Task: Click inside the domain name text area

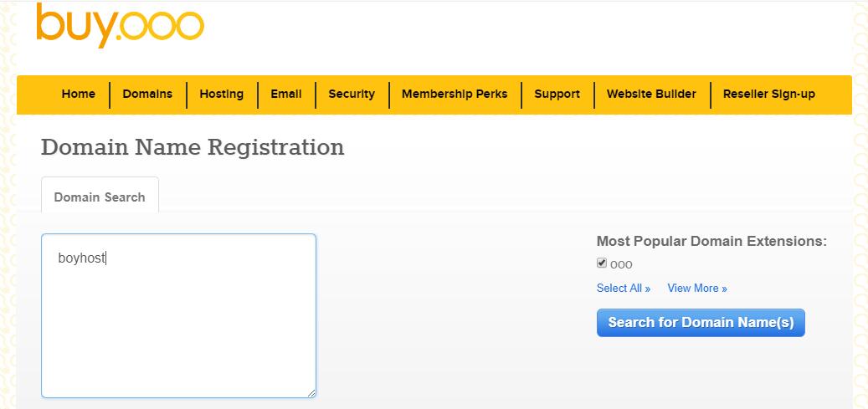Action: pyautogui.click(x=178, y=315)
